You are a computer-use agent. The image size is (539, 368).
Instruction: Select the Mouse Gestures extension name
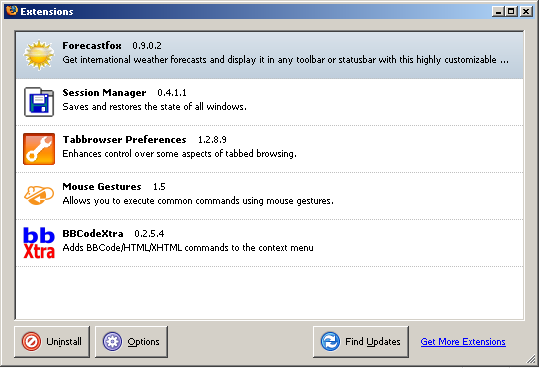tap(102, 187)
